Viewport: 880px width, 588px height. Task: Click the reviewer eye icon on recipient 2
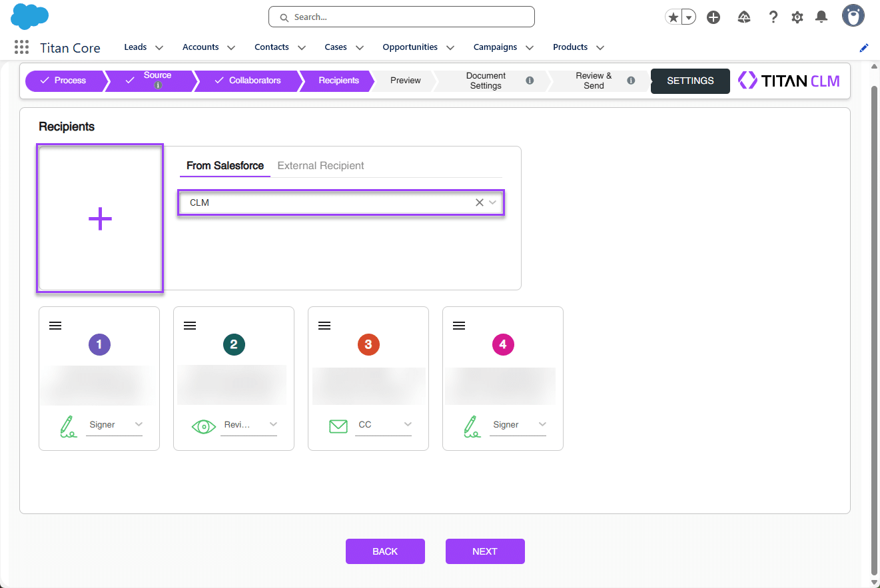coord(204,426)
